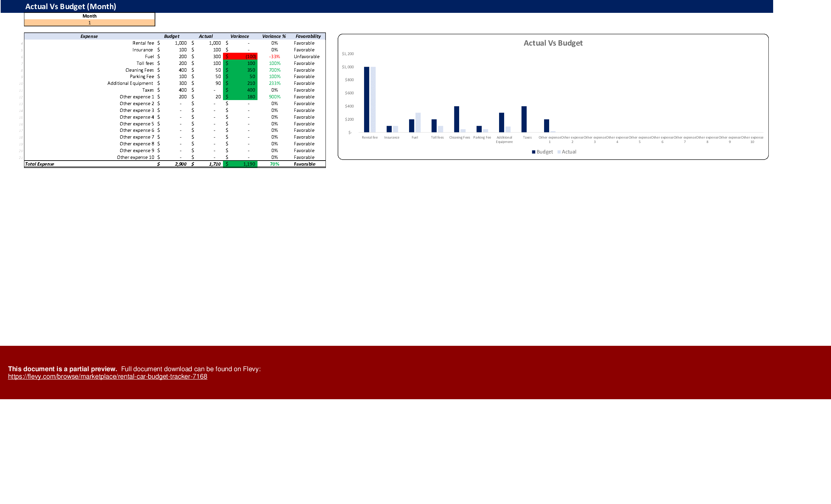Select the green total variance cell showing 1,190
831x504 pixels.
240,164
